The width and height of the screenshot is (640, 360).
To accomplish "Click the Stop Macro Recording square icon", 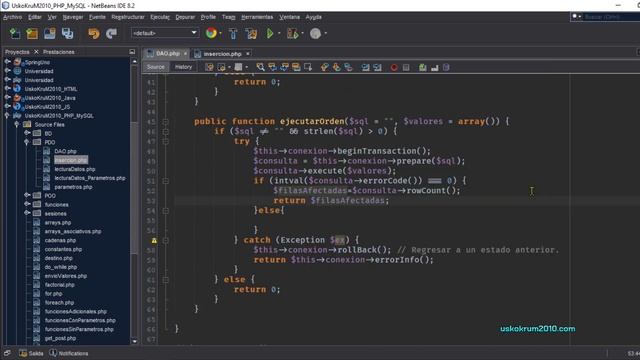I will [406, 68].
